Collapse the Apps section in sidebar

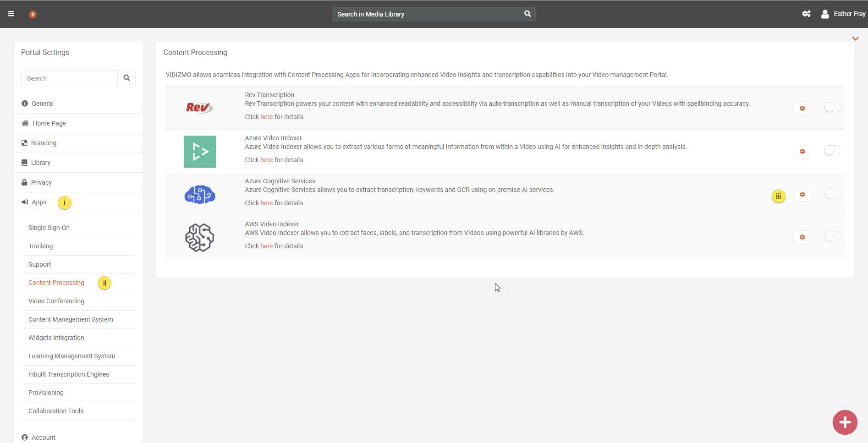[39, 202]
